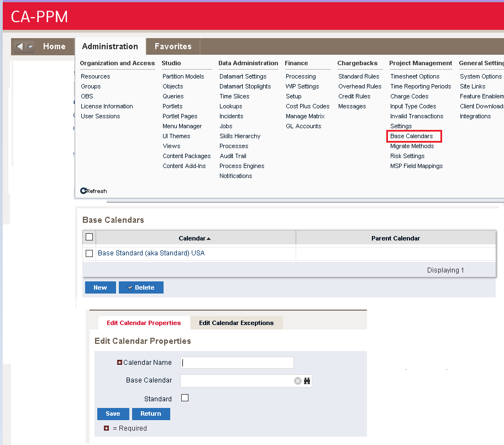This screenshot has height=445, width=504.
Task: Open Cost Plus Codes
Action: (x=308, y=106)
